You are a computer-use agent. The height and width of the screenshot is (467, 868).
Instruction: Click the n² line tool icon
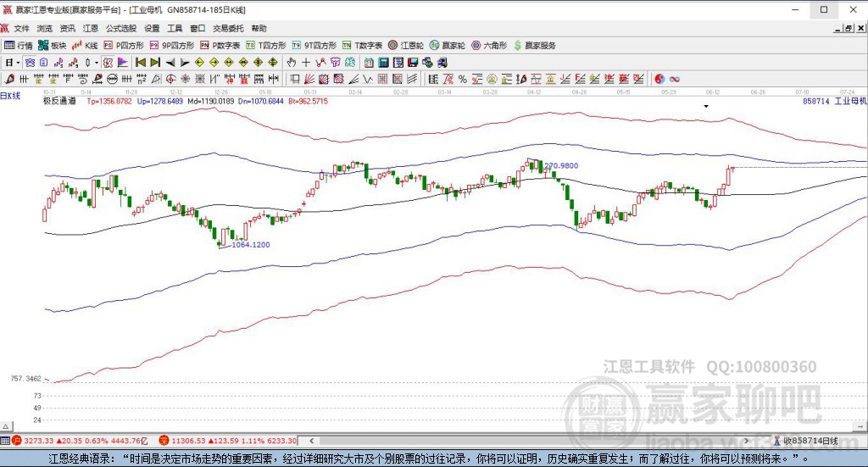(142, 79)
